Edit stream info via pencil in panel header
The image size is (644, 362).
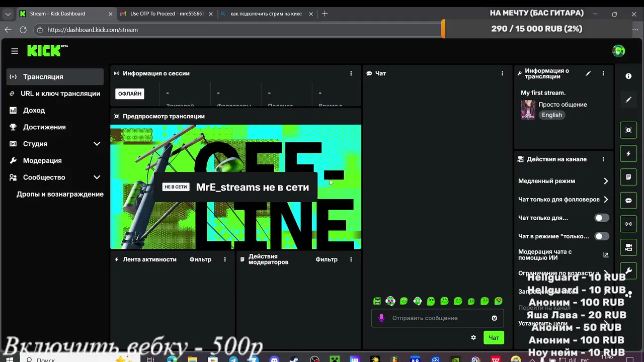click(588, 73)
